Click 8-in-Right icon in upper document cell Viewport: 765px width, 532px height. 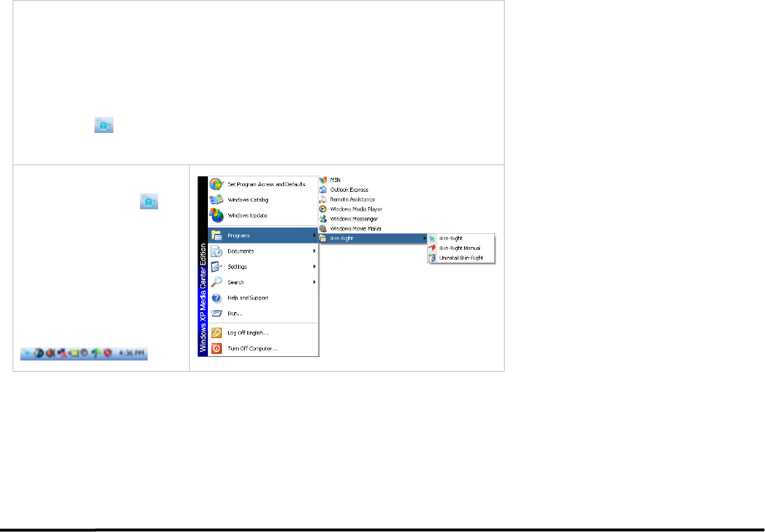[x=104, y=125]
